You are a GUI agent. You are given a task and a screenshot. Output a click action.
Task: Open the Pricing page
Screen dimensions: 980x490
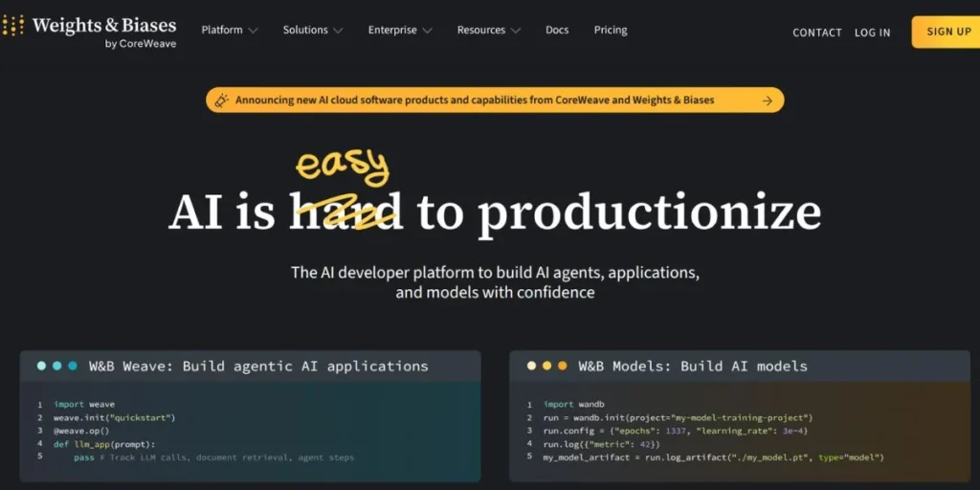coord(611,31)
